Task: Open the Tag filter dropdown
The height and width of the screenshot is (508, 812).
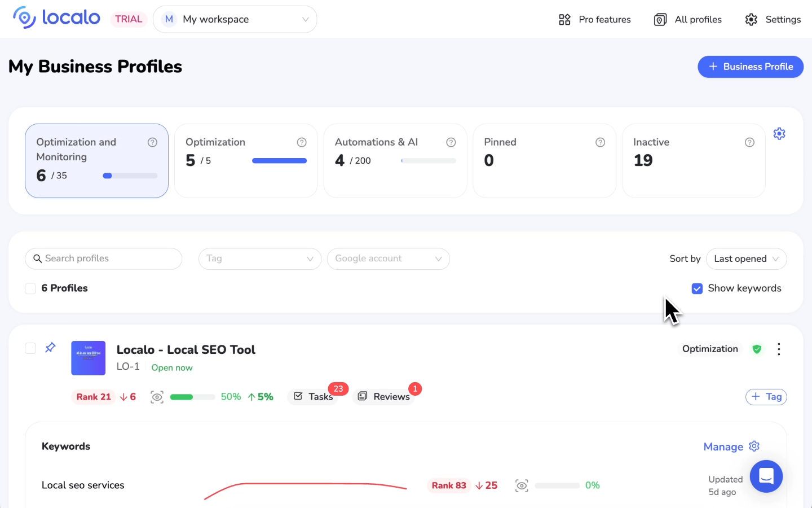Action: pos(259,259)
